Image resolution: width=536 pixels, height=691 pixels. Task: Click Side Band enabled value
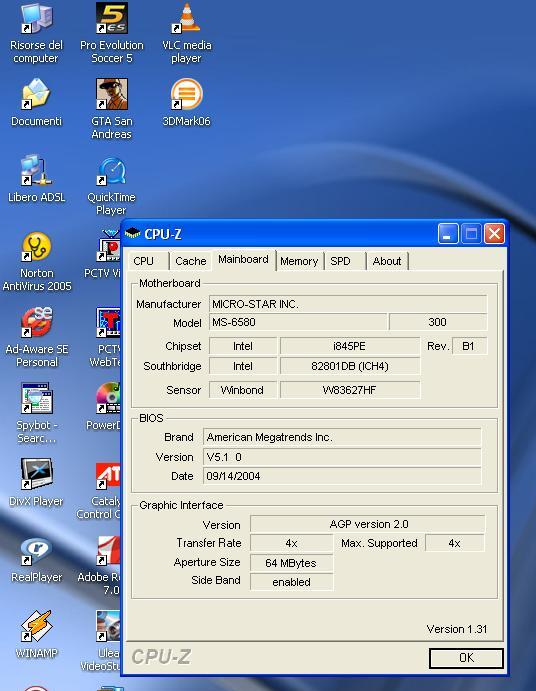tap(291, 582)
